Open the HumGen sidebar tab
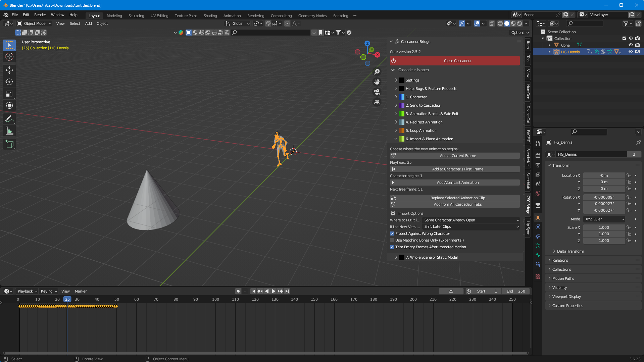The image size is (644, 362). pyautogui.click(x=528, y=91)
